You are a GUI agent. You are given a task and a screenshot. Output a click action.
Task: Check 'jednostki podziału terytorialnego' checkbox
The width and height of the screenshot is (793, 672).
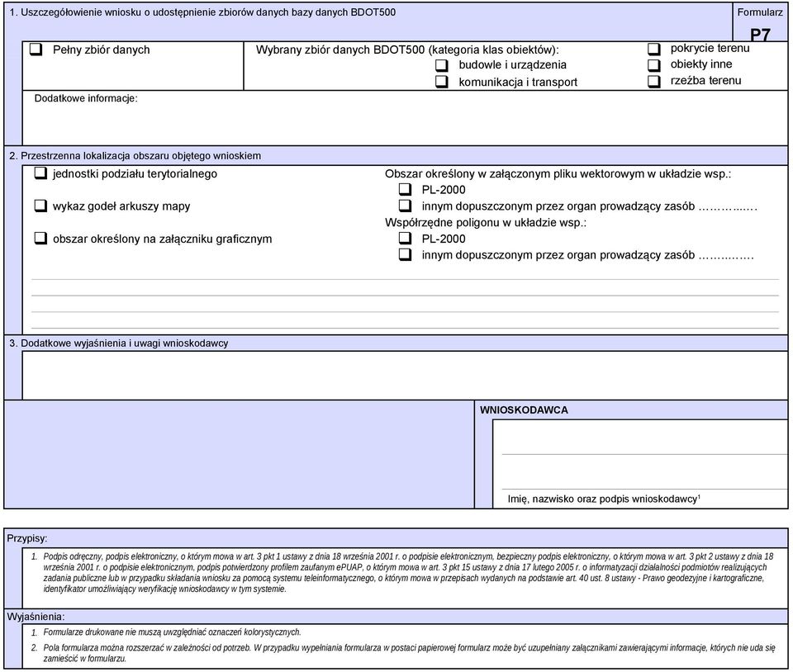(x=40, y=173)
